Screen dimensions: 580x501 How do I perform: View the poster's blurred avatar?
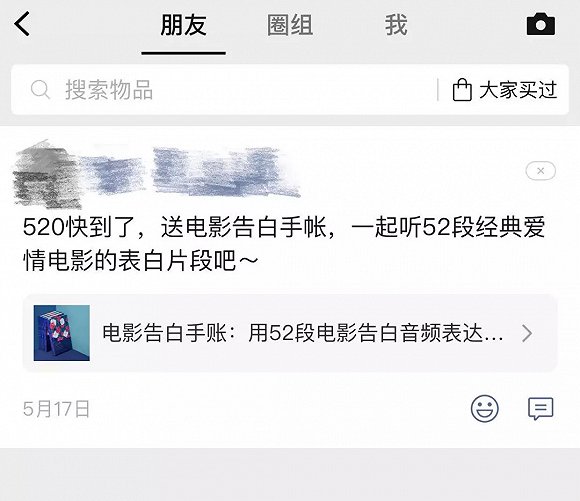click(46, 174)
